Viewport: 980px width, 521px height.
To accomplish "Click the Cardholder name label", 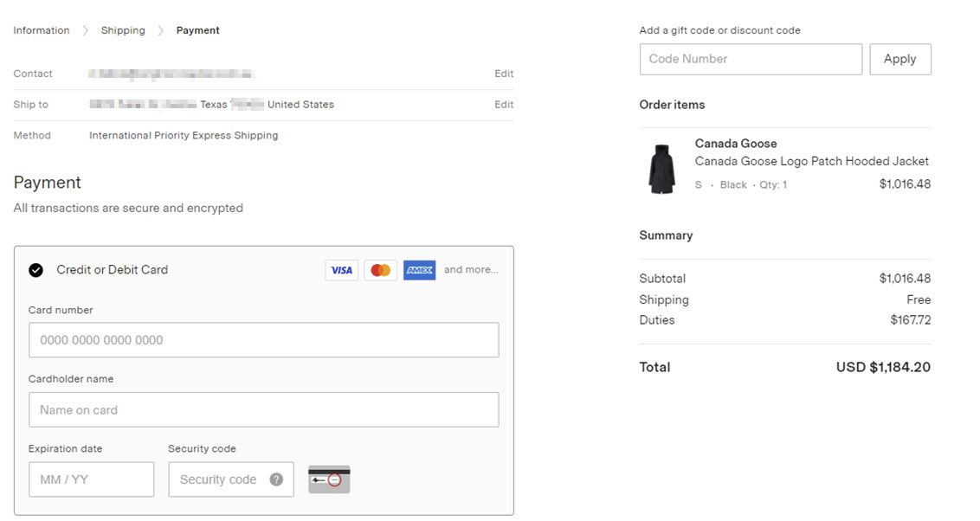I will coord(71,378).
